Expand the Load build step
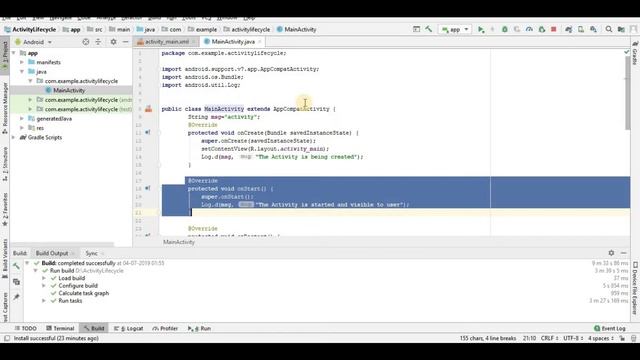Image resolution: width=640 pixels, height=360 pixels. (44, 278)
